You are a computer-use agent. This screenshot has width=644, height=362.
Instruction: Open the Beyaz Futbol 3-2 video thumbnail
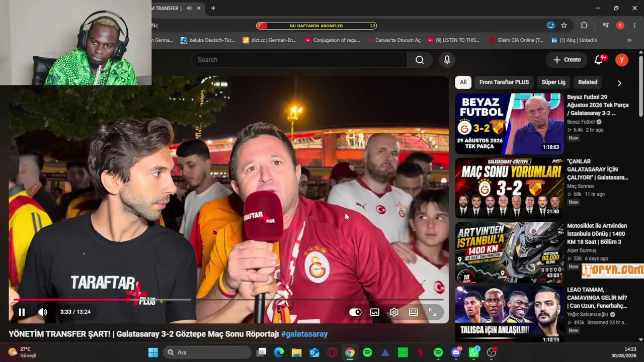pyautogui.click(x=510, y=124)
